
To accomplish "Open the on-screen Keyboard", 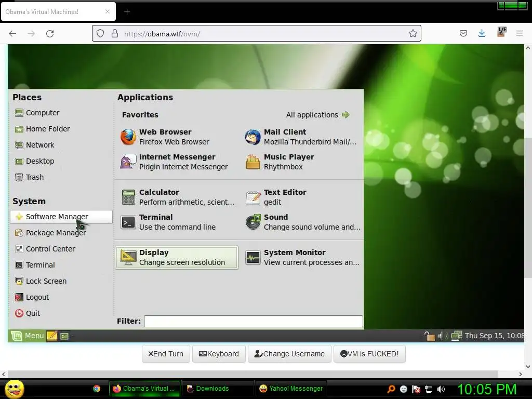I will [219, 354].
